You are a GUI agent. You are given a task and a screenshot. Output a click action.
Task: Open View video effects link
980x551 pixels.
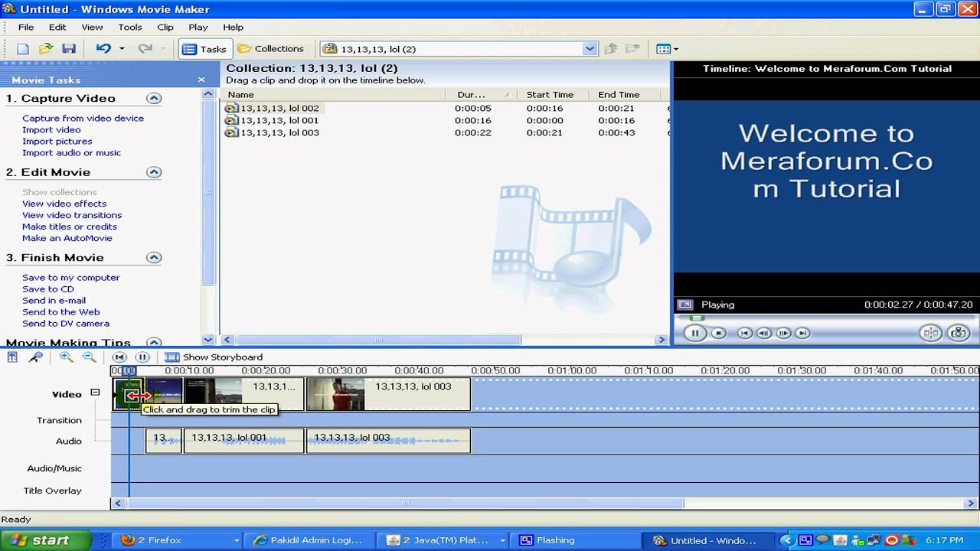pyautogui.click(x=64, y=204)
